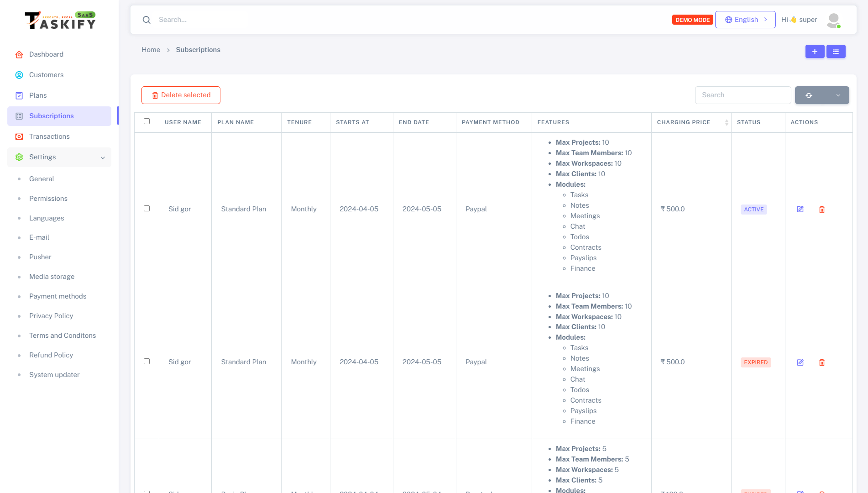Edit the active Sid gor subscription
This screenshot has height=493, width=868.
click(x=800, y=209)
